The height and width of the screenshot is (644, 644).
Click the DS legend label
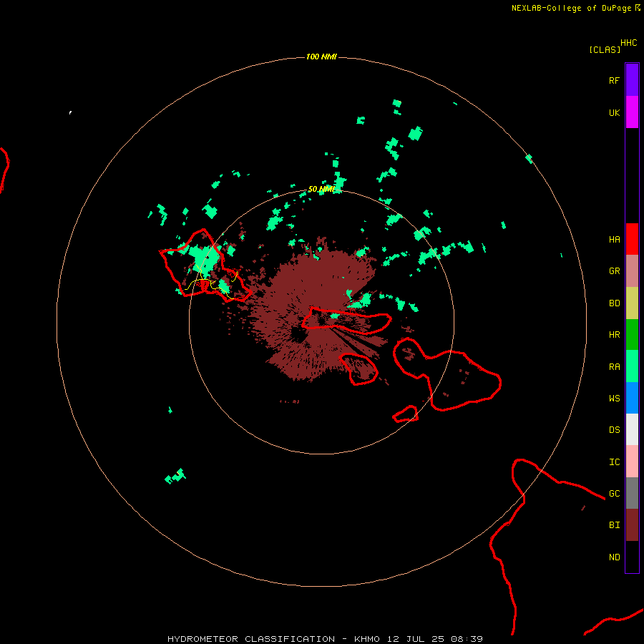pos(615,430)
